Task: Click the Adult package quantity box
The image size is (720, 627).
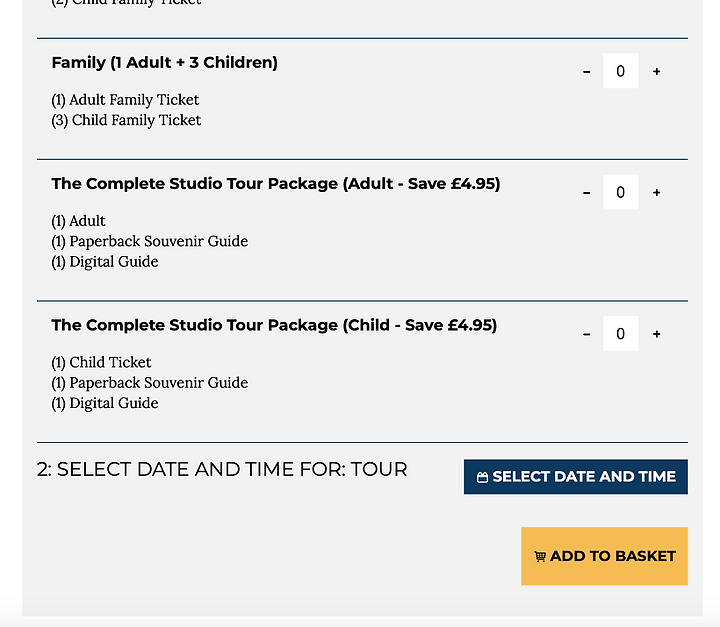Action: click(x=620, y=192)
